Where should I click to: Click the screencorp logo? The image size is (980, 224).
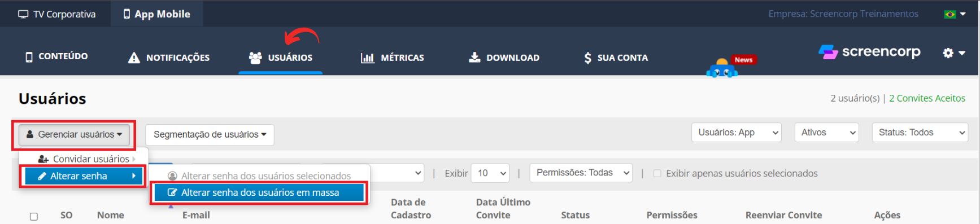[x=869, y=52]
